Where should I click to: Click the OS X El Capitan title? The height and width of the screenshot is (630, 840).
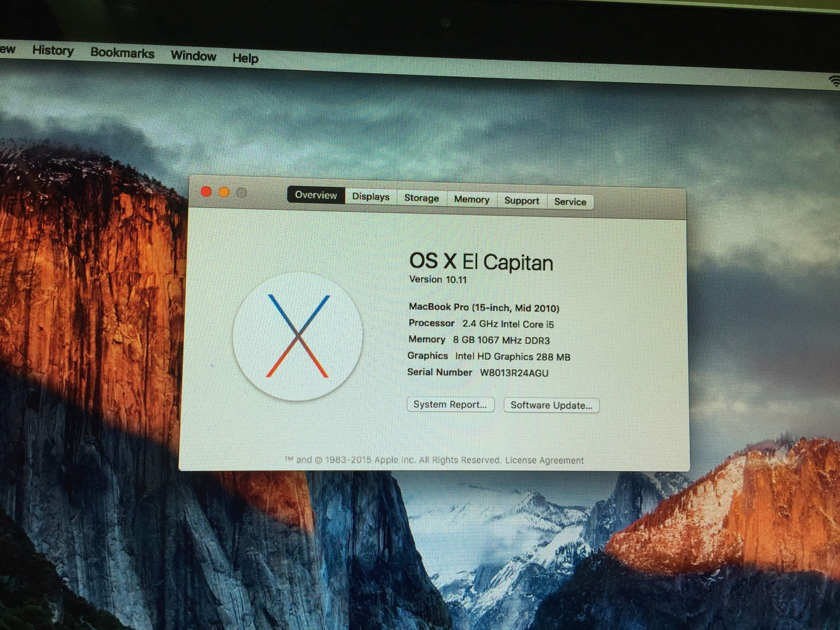tap(481, 262)
